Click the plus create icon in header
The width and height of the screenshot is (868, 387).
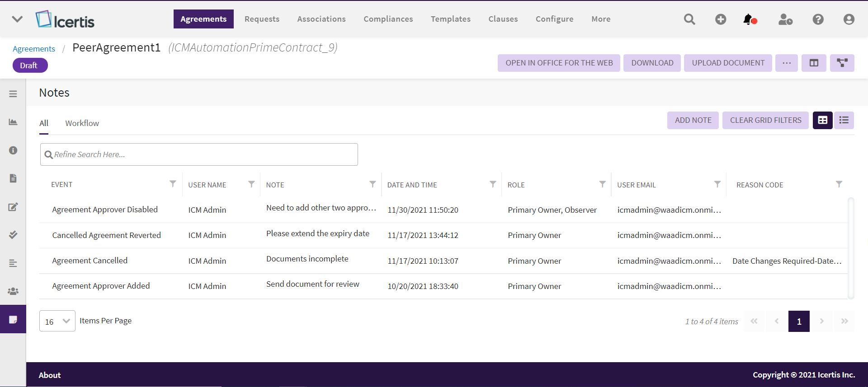[x=721, y=19]
